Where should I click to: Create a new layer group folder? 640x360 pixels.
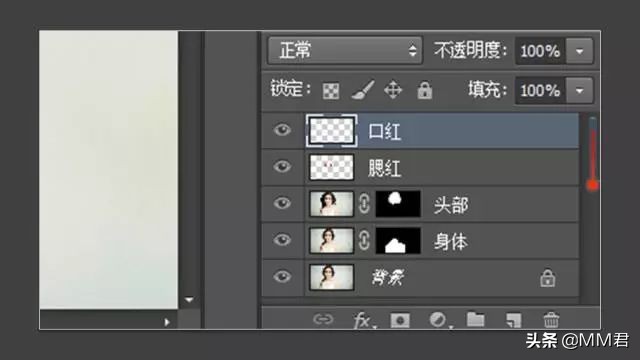point(476,320)
